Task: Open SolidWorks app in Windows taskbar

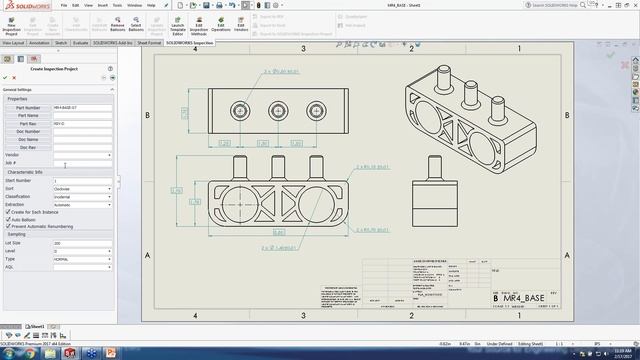Action: tap(70, 353)
